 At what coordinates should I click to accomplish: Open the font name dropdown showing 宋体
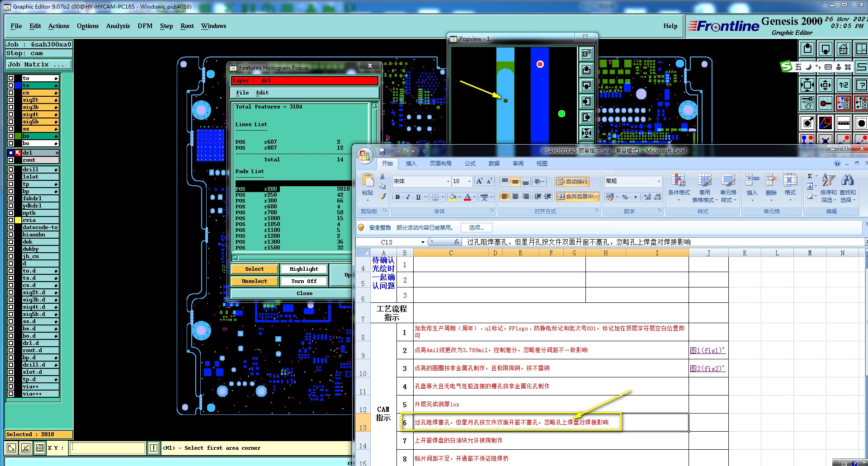[x=448, y=181]
